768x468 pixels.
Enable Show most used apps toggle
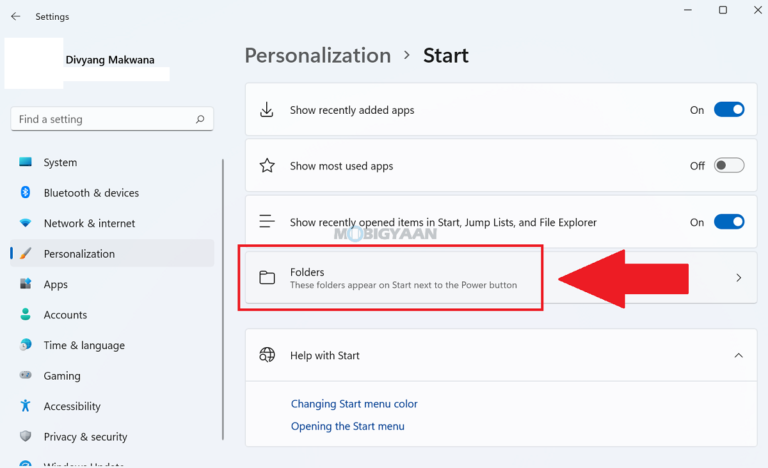(x=729, y=166)
